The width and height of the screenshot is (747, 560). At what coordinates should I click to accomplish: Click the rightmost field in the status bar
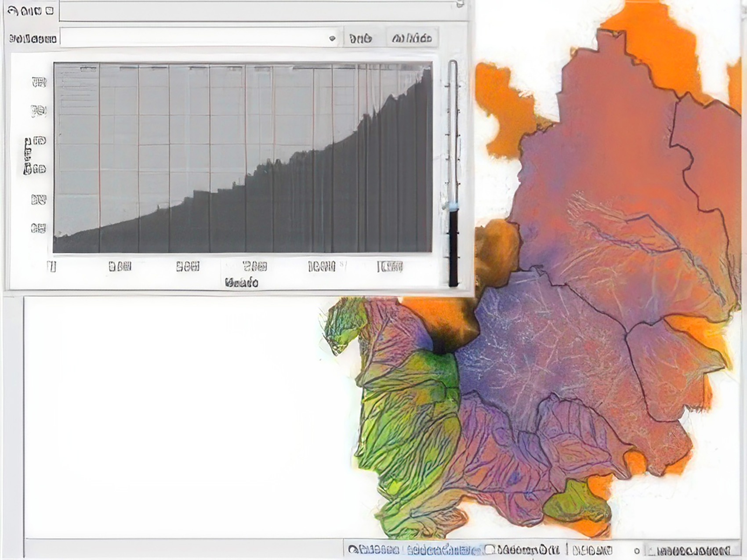(692, 550)
